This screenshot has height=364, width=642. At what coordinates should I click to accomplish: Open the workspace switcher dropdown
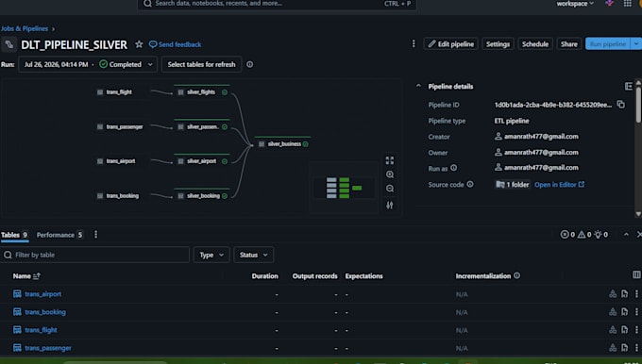coord(575,4)
